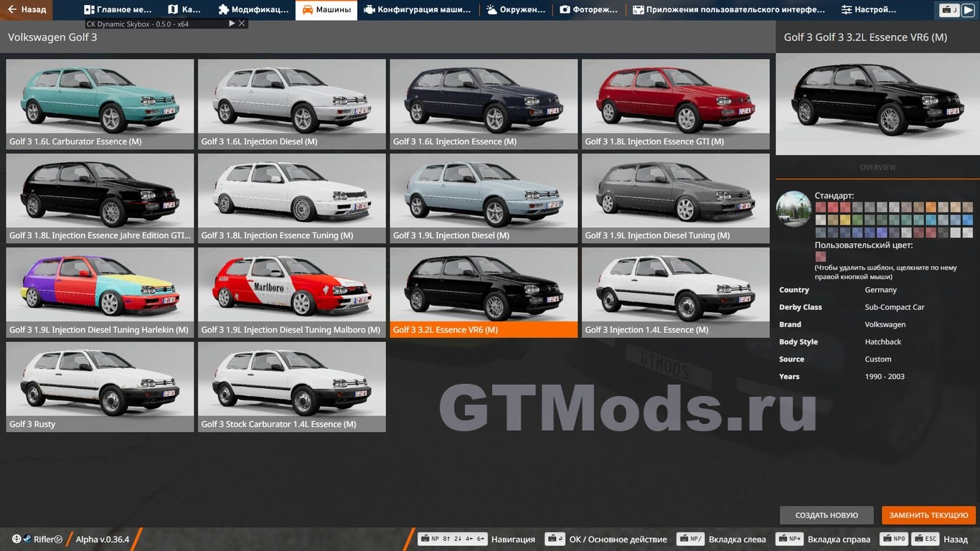Click play arrow on CK Dynamic Skybox bar
Screen dimensions: 980x551
pyautogui.click(x=232, y=24)
